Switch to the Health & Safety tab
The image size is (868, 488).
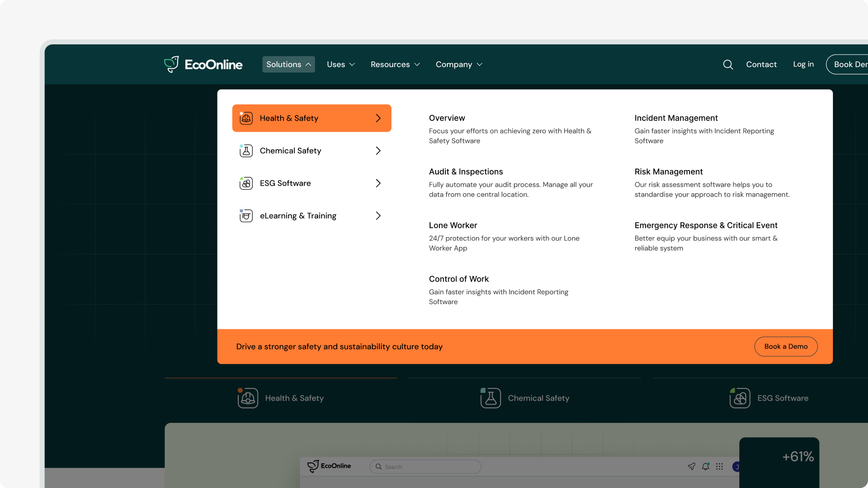point(281,398)
